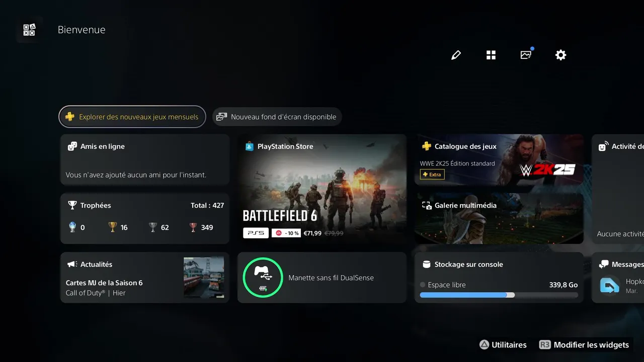Open the Call of Duty news thumbnail
Image resolution: width=644 pixels, height=362 pixels.
[204, 278]
